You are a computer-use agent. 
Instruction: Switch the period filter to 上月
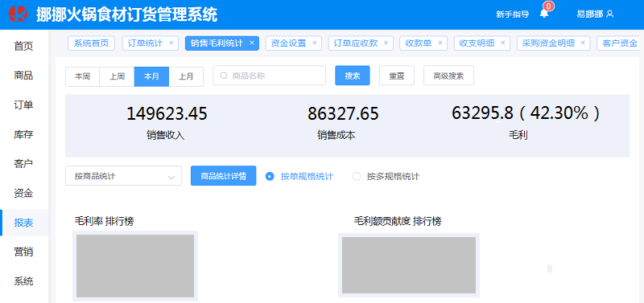pyautogui.click(x=186, y=76)
